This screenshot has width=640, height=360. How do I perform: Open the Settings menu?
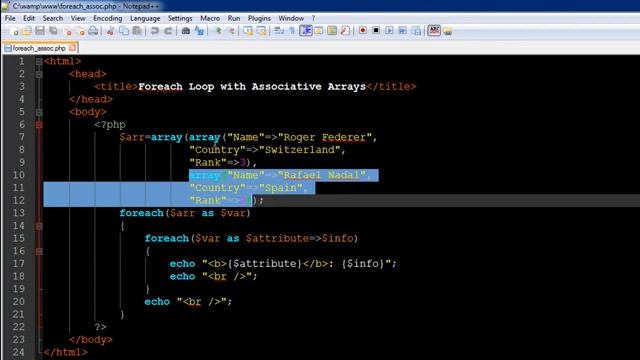[x=180, y=18]
